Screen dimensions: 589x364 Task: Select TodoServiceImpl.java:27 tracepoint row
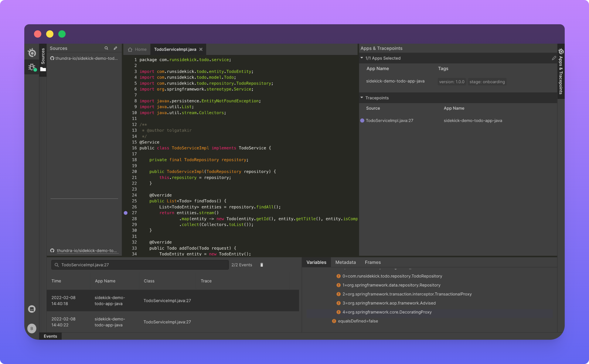pos(458,121)
